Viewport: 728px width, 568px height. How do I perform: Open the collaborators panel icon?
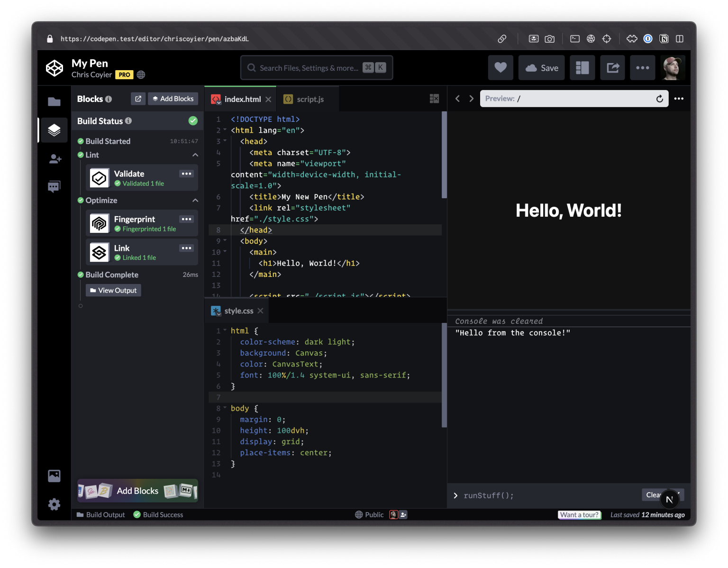click(54, 159)
